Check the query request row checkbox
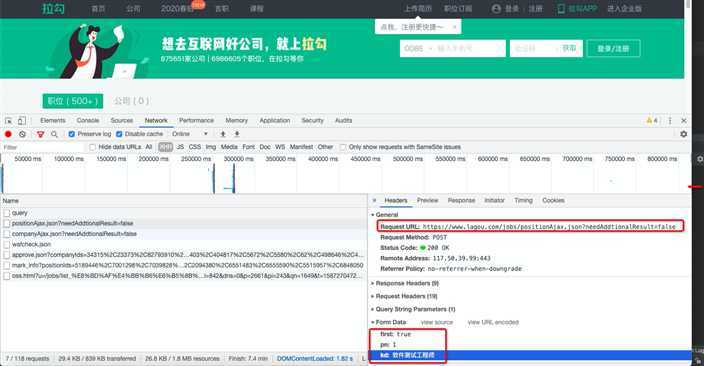 tap(7, 213)
